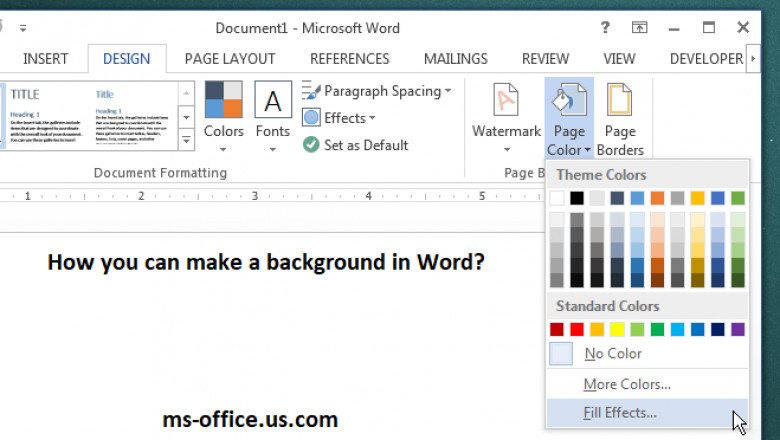Move the style gallery down one row
This screenshot has height=440, width=780.
coord(186,117)
